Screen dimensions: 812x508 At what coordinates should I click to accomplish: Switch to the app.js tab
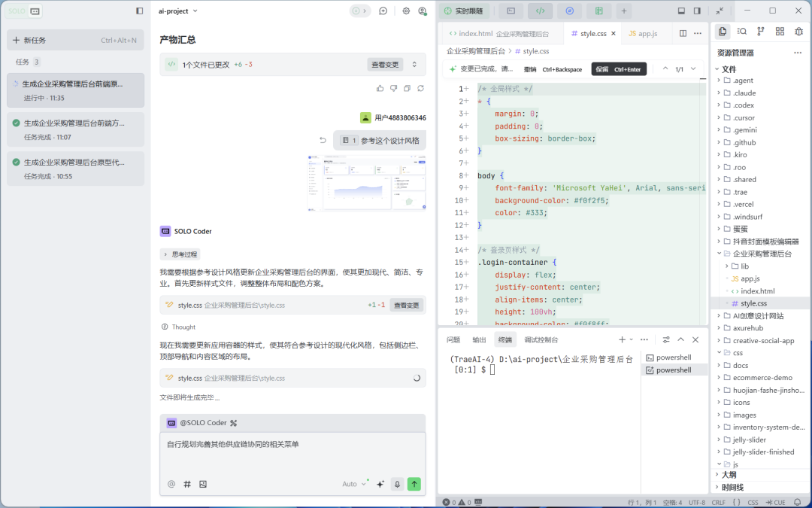coord(645,33)
